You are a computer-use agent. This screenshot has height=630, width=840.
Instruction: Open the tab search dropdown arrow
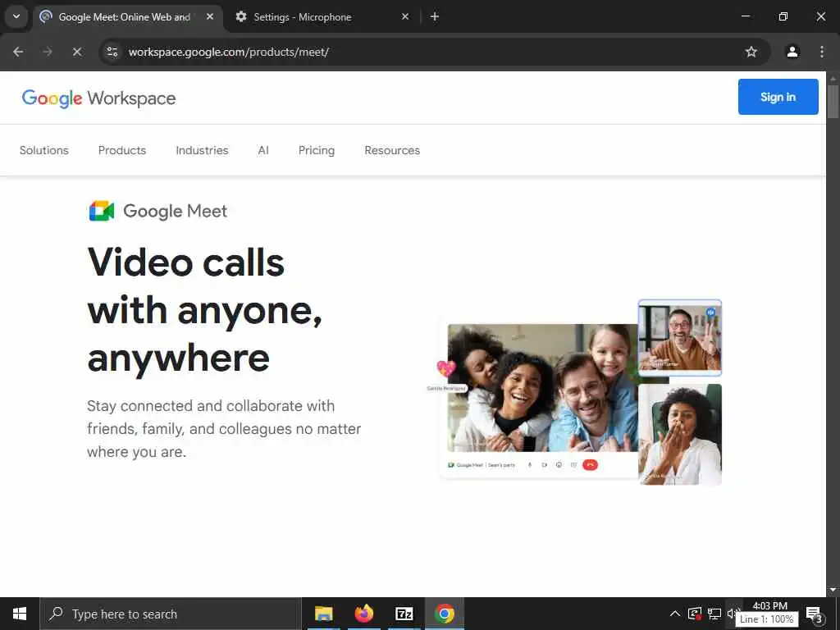coord(16,16)
